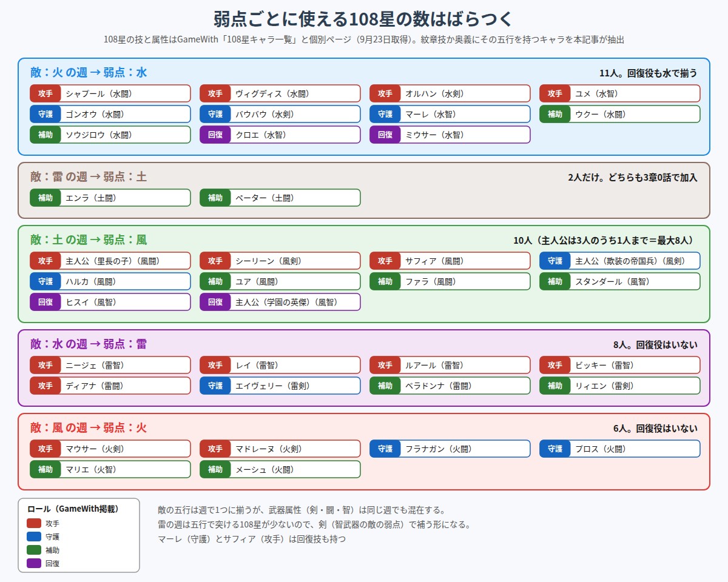Click the ブロス（火闘） entry
Viewport: 728px width, 582px height.
620,449
